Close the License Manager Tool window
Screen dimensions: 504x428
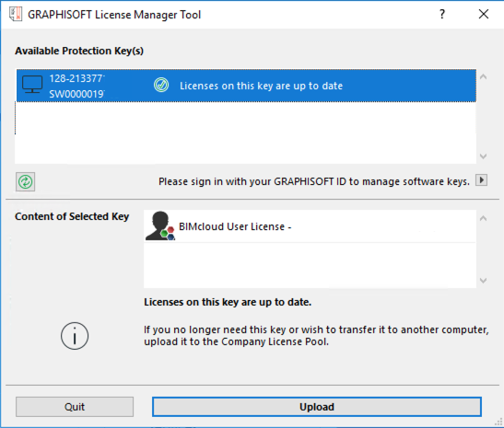[484, 14]
